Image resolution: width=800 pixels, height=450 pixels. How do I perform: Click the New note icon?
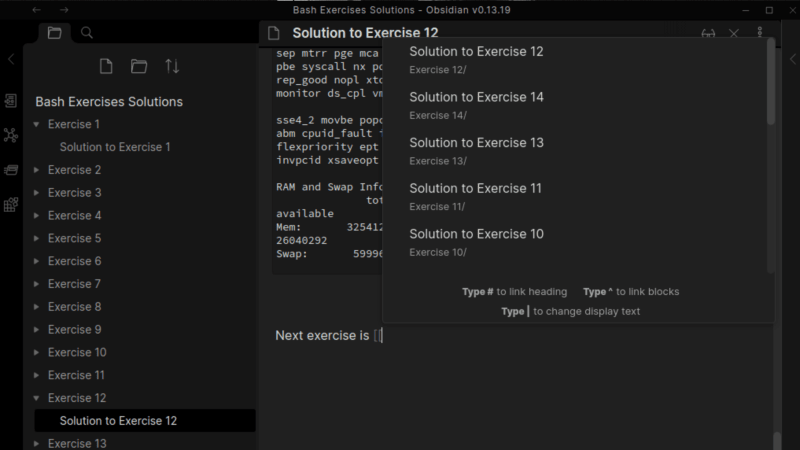pos(106,67)
